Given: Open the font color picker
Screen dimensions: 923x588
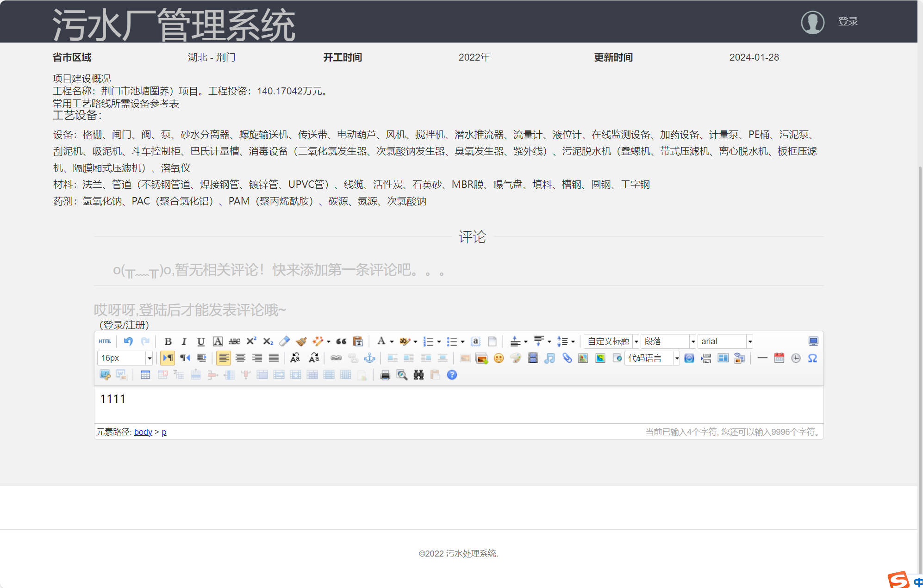Looking at the screenshot, I should [382, 341].
